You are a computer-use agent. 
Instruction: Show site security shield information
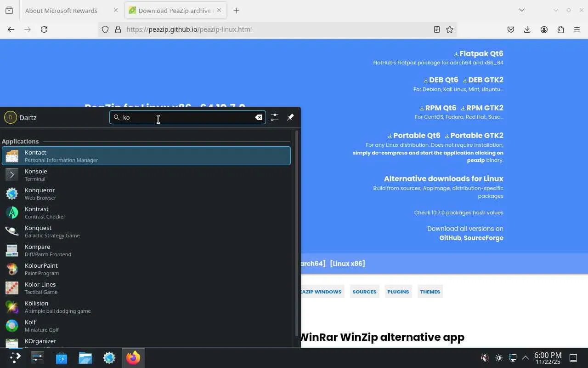tap(105, 29)
